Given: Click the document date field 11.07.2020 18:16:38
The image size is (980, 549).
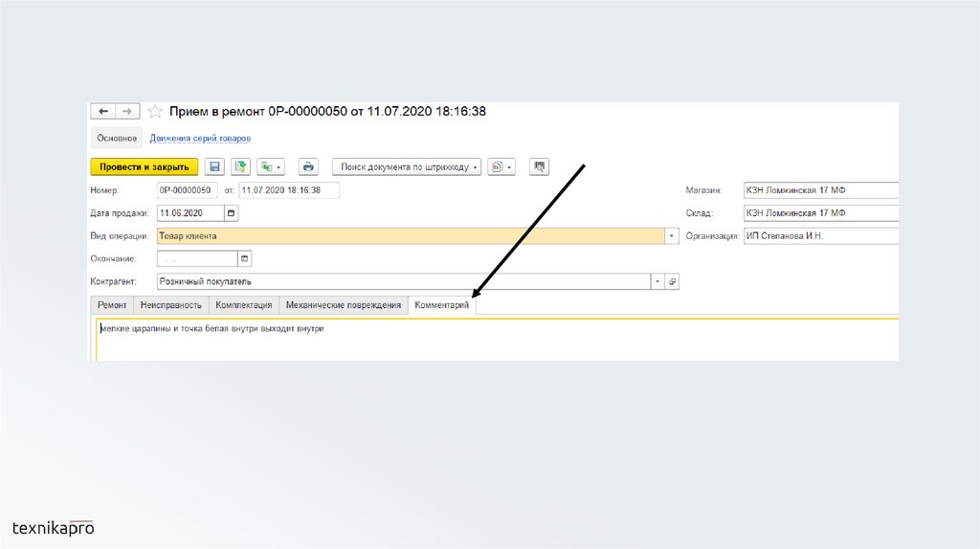Looking at the screenshot, I should (x=289, y=190).
